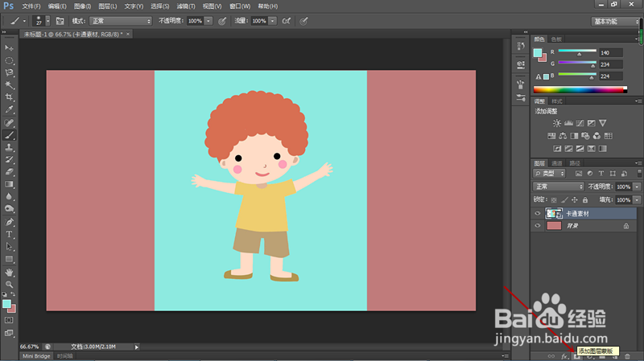Screen dimensions: 644x361
Task: Click the 卡通素材 layer thumbnail
Action: click(x=554, y=213)
